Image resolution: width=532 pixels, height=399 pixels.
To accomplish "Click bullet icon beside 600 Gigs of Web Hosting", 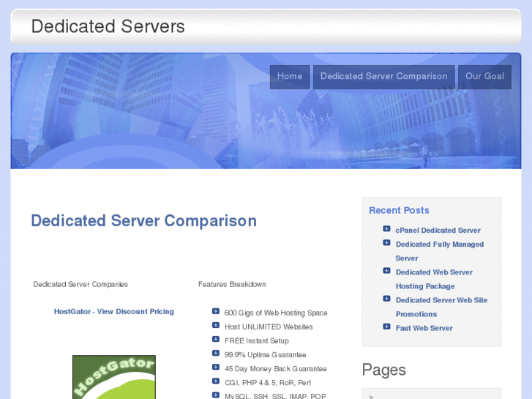I will pyautogui.click(x=216, y=311).
